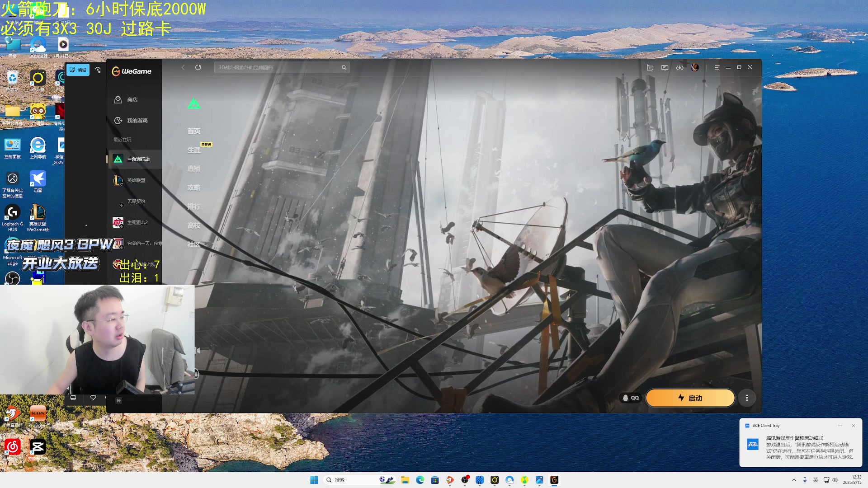Open File Explorer from the taskbar
Viewport: 868px width, 488px height.
[405, 480]
